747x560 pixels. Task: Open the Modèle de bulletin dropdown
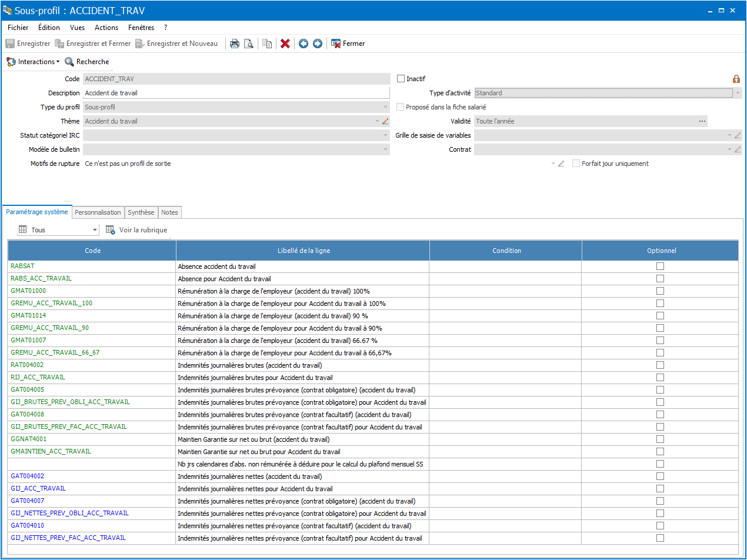(x=385, y=149)
